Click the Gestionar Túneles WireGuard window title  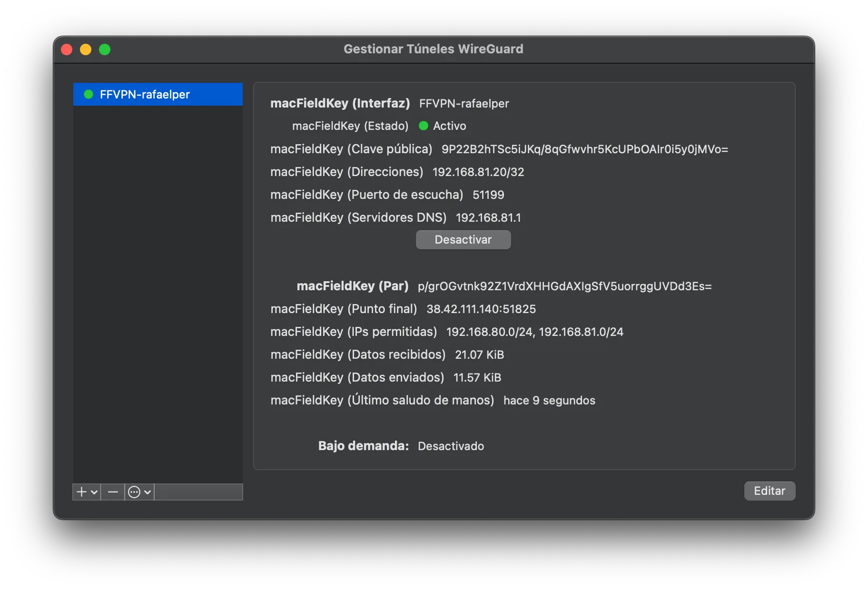pos(434,49)
